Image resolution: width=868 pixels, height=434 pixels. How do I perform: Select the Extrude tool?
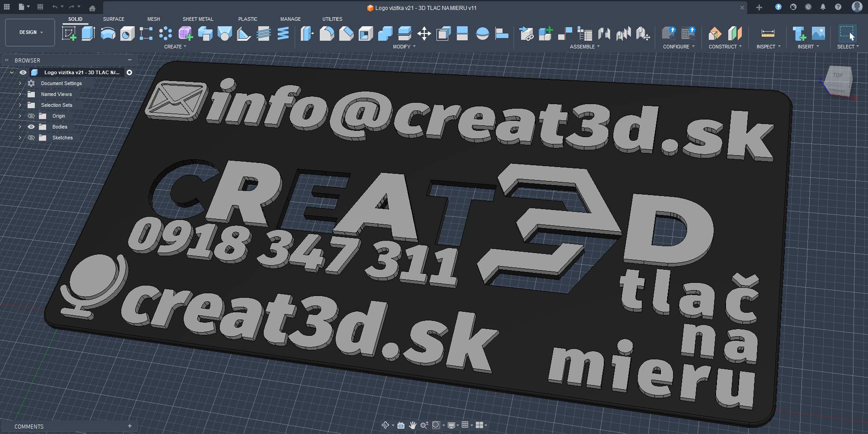[x=88, y=33]
